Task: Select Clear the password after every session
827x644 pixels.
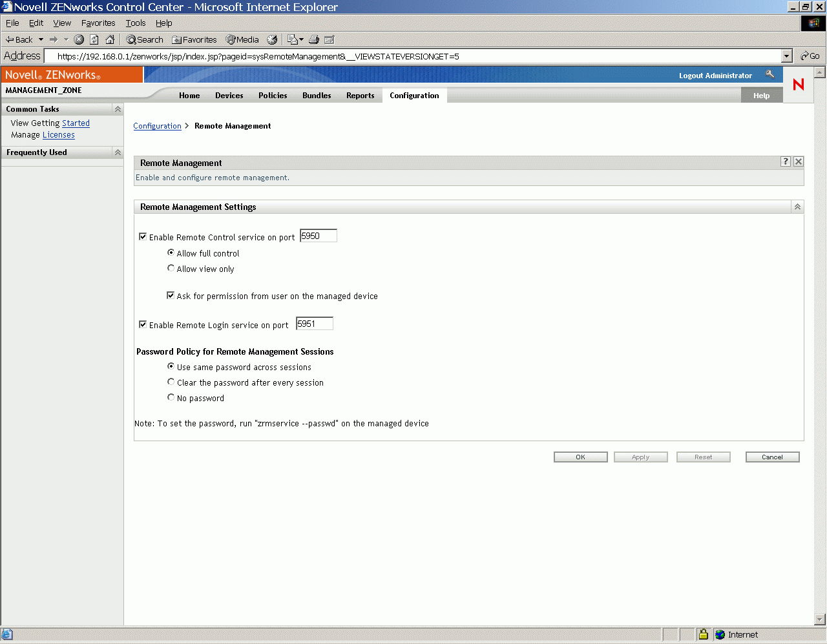Action: point(171,382)
